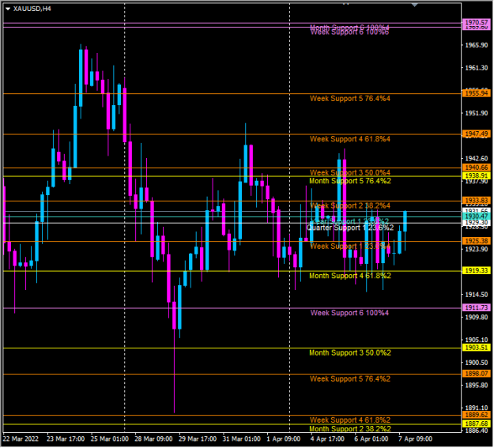Select the Week Support 2 38.2%4 label

350,205
